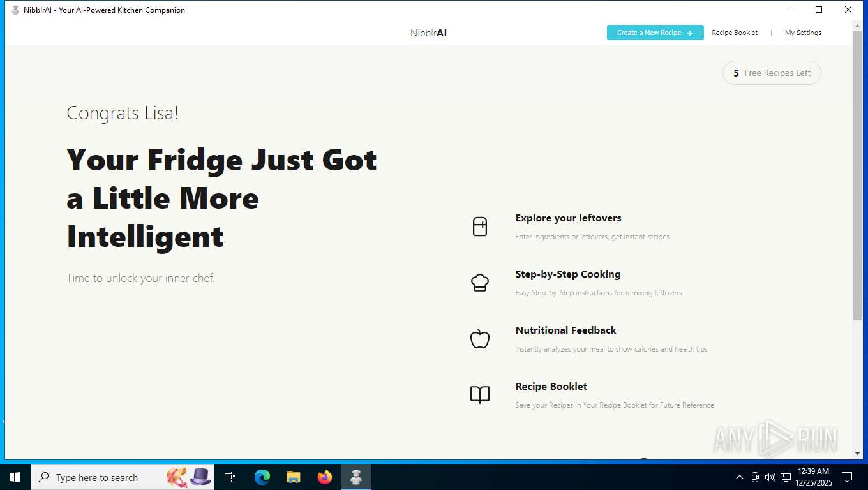
Task: Click 'Time to unlock your inner chef.' text
Action: (140, 278)
